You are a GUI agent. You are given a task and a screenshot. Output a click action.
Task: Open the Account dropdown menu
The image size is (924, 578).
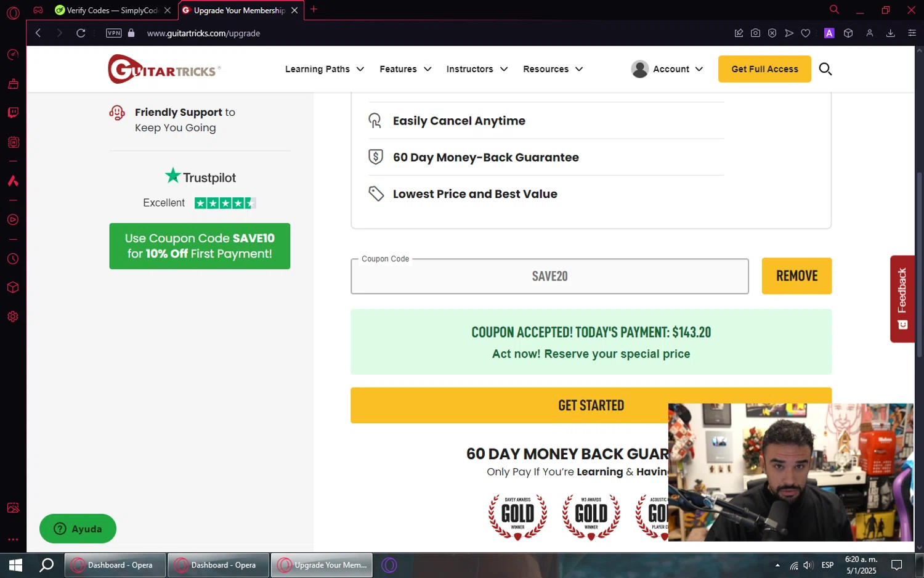(667, 69)
